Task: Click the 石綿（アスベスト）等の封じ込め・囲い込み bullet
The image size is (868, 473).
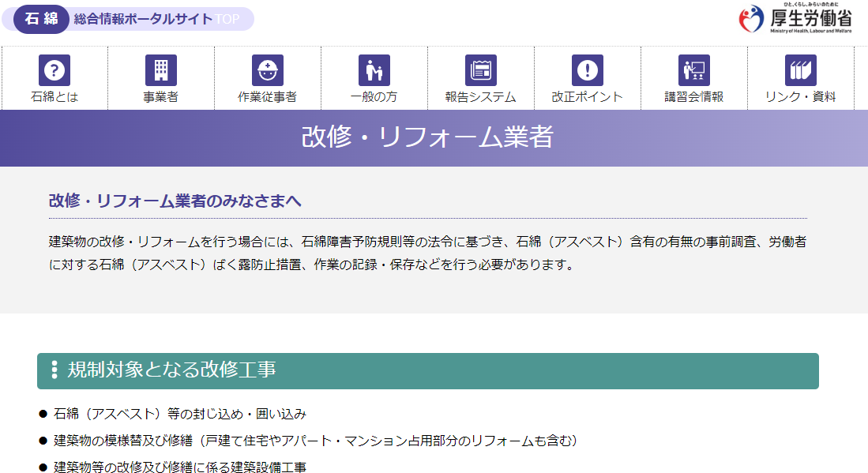Action: tap(179, 414)
